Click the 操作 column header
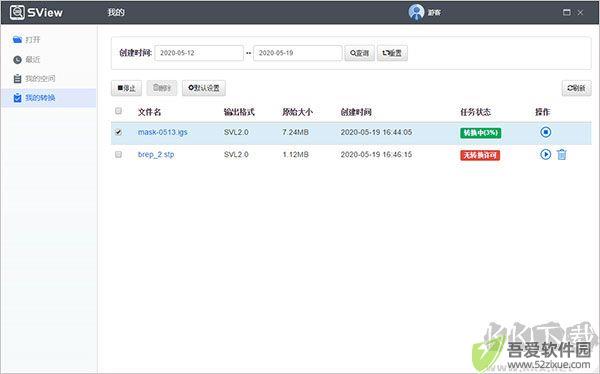Viewport: 600px width, 374px height. pos(542,112)
